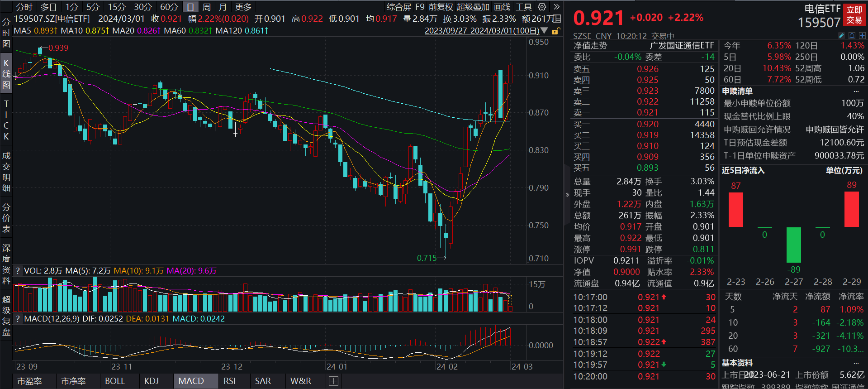Expand 基本资料 more options dots
Image resolution: width=868 pixels, height=389 pixels.
pos(856,363)
